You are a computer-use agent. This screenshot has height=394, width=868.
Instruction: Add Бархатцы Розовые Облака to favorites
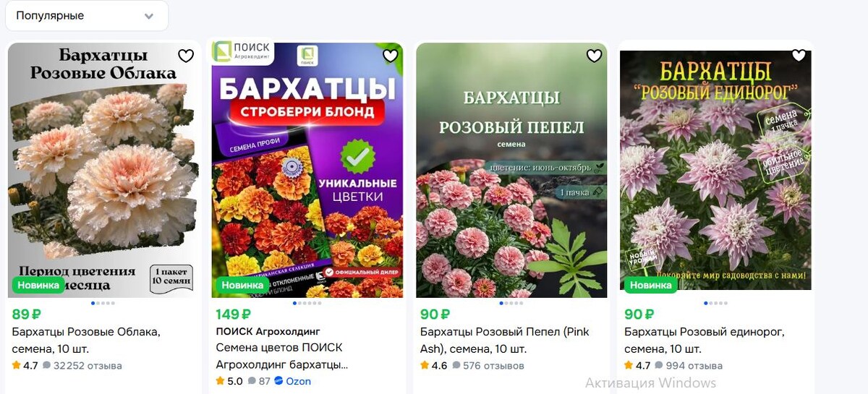pyautogui.click(x=186, y=56)
